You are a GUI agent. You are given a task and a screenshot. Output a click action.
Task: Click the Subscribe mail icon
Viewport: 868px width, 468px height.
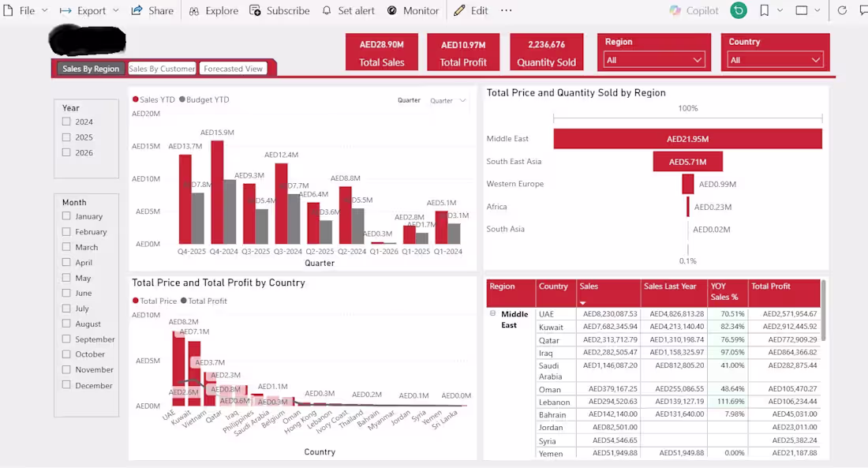255,10
